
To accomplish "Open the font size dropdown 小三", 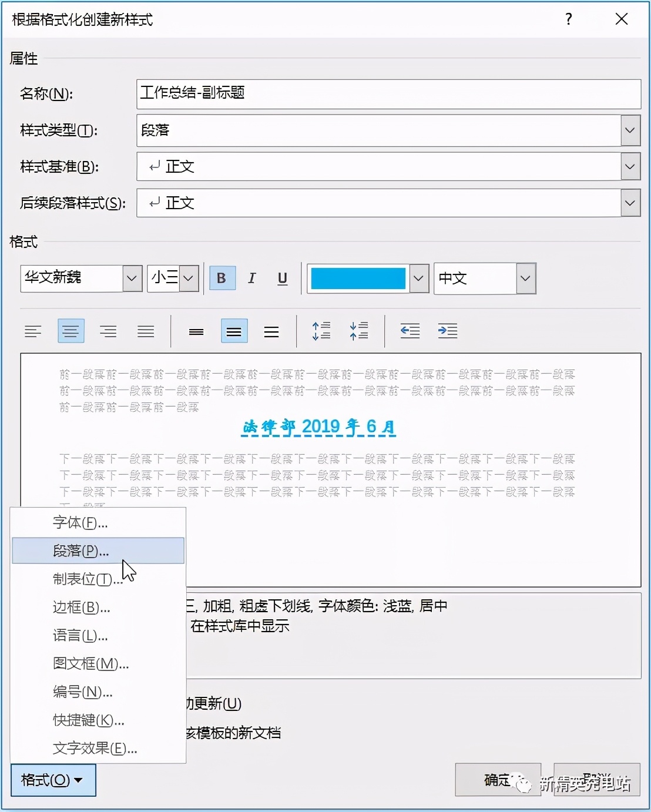I will point(189,279).
